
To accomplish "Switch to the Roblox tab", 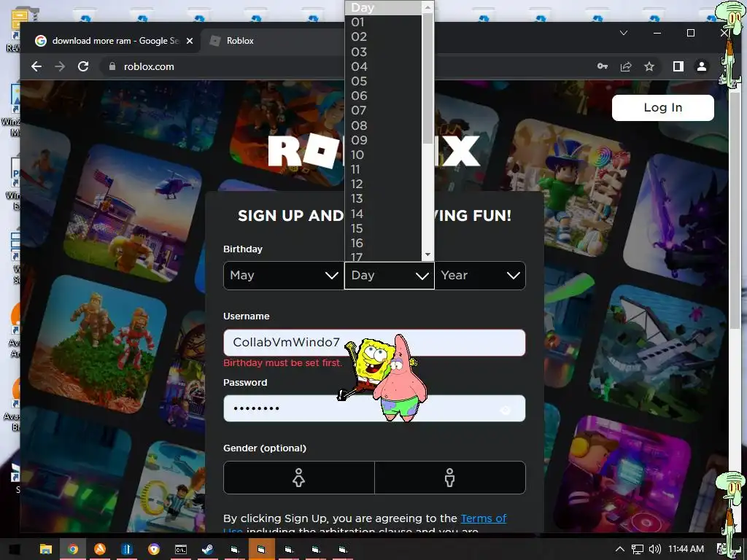I will pyautogui.click(x=240, y=41).
